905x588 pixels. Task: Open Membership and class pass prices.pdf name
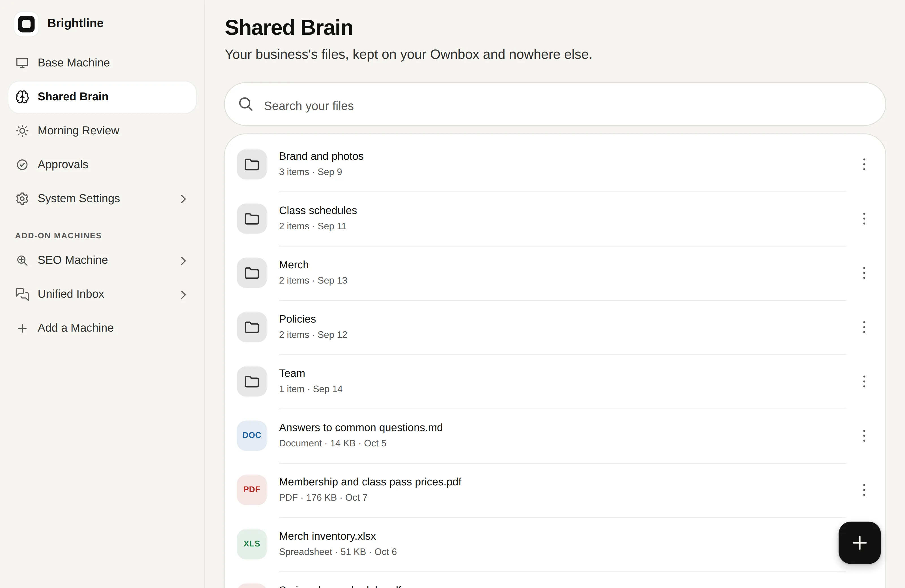pyautogui.click(x=370, y=482)
